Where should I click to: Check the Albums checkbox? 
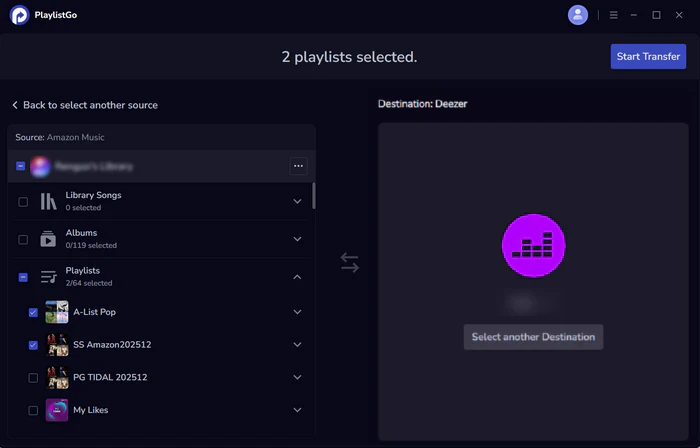(x=23, y=240)
